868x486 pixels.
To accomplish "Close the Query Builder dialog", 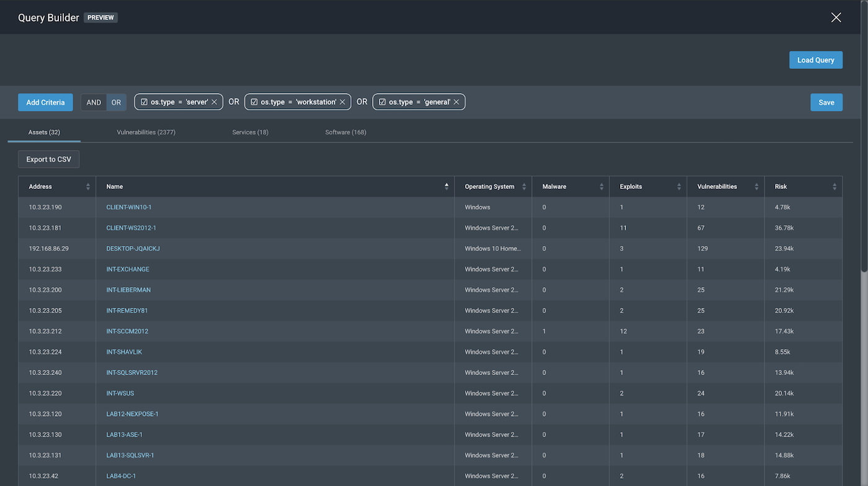I will [x=836, y=17].
